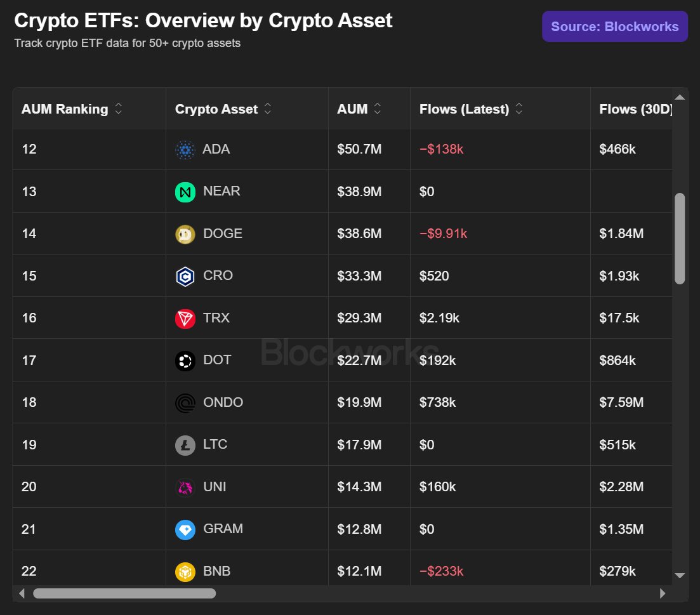The image size is (700, 615).
Task: Click the GRAM diamond icon
Action: (185, 530)
